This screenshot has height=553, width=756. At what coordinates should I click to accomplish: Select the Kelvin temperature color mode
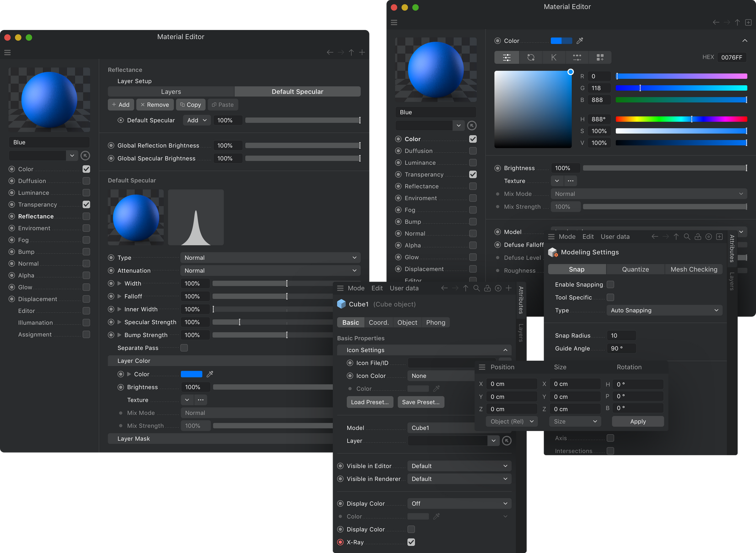[553, 57]
